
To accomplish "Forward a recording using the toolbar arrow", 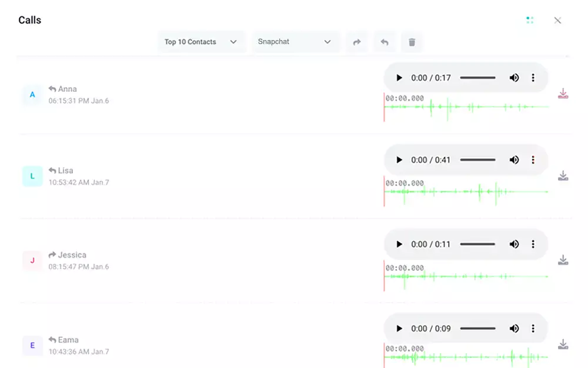I will 356,42.
